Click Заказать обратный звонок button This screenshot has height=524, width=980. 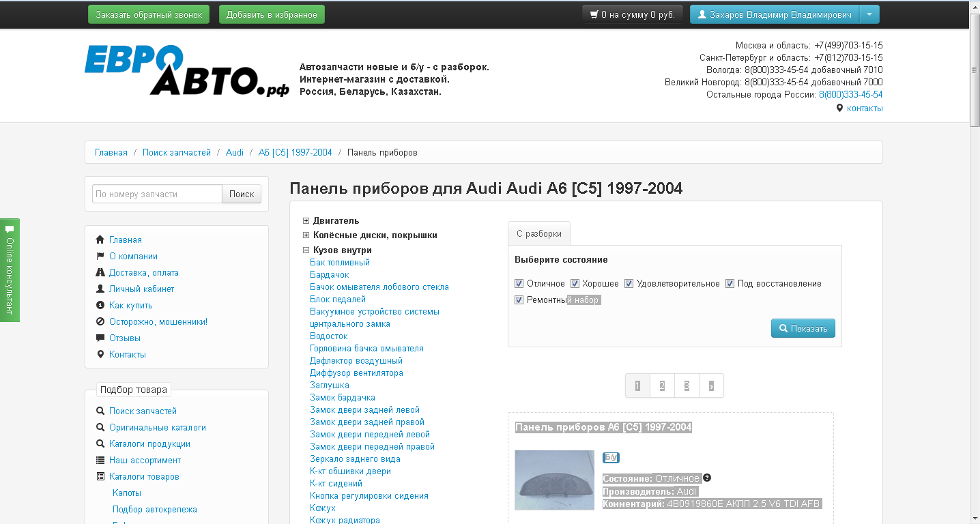point(149,14)
